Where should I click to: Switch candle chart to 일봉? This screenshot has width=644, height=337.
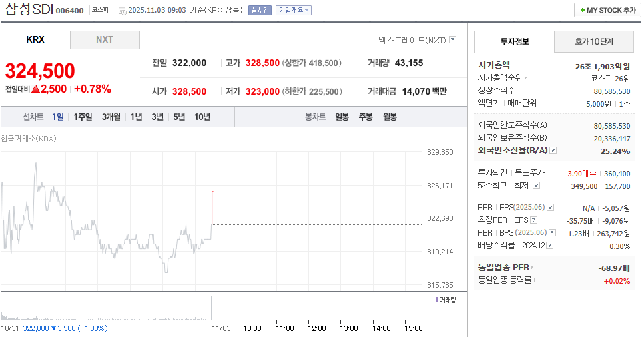point(342,117)
